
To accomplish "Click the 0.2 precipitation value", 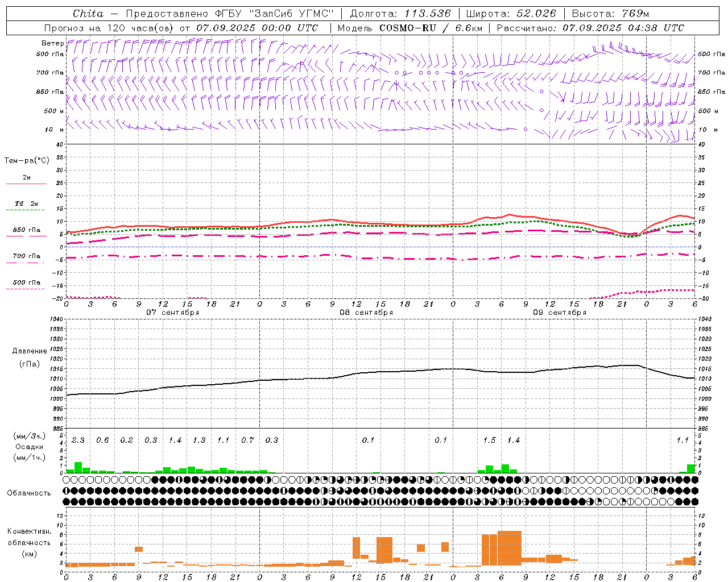I will pos(126,440).
